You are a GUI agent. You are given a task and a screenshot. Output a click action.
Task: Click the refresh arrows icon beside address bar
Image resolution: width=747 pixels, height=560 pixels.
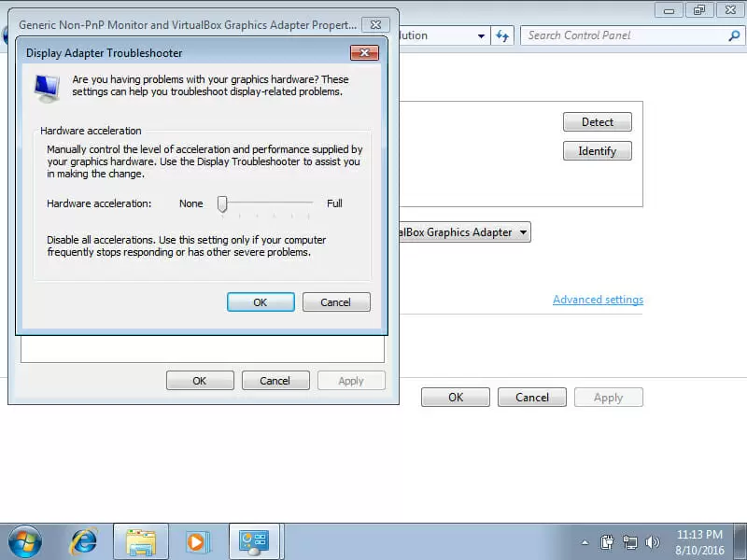click(502, 35)
